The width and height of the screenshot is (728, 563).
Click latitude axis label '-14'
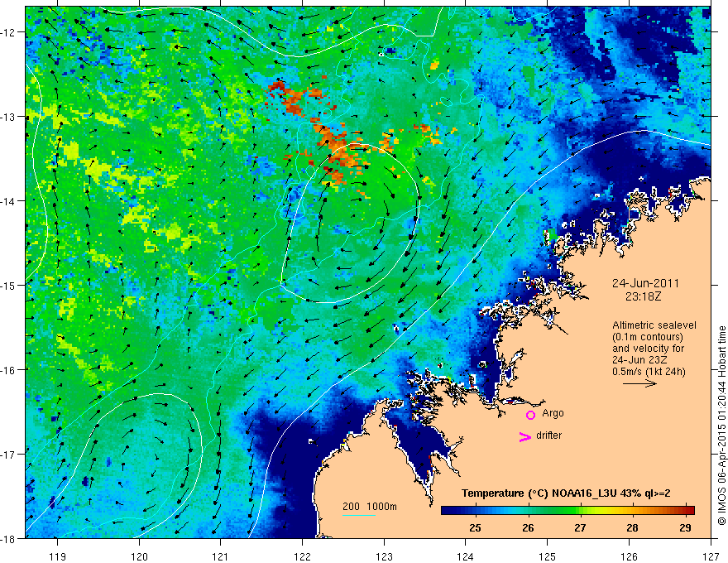(9, 201)
